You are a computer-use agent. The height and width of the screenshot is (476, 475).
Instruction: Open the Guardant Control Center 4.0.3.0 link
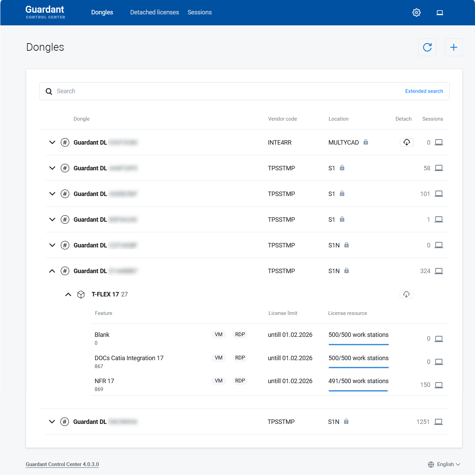62,465
